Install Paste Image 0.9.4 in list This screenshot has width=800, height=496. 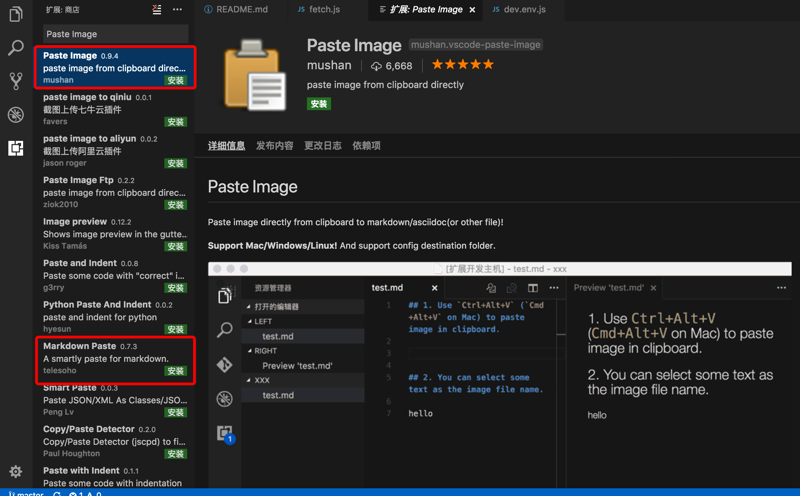click(x=176, y=81)
